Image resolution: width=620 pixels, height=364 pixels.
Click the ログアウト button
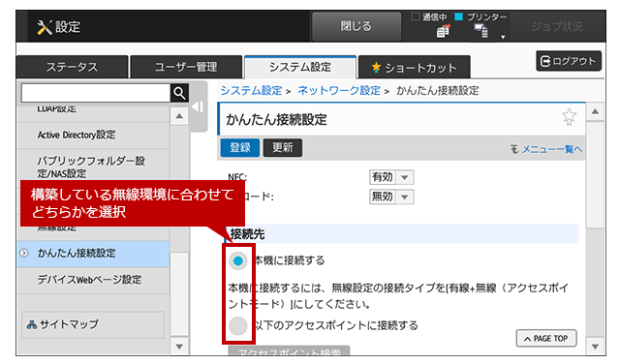(x=569, y=61)
